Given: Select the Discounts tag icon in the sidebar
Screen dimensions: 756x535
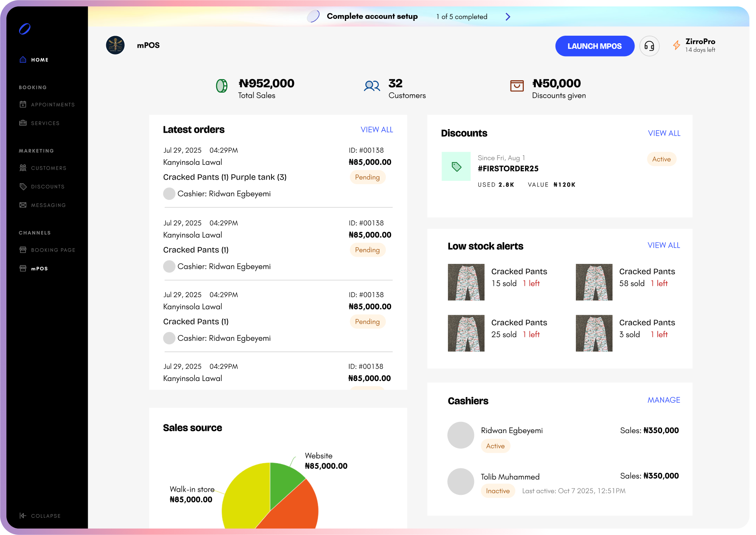Looking at the screenshot, I should coord(23,186).
